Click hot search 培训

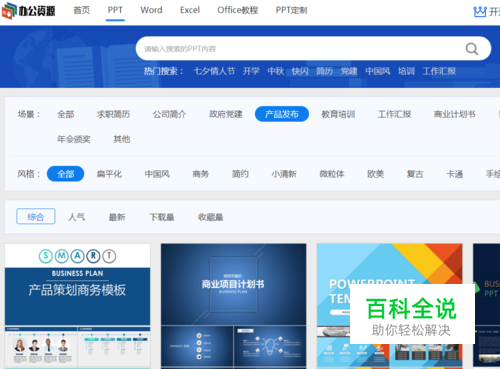coord(406,71)
